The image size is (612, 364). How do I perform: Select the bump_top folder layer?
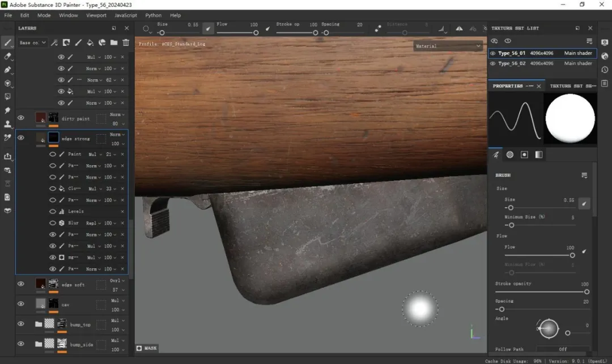click(80, 325)
